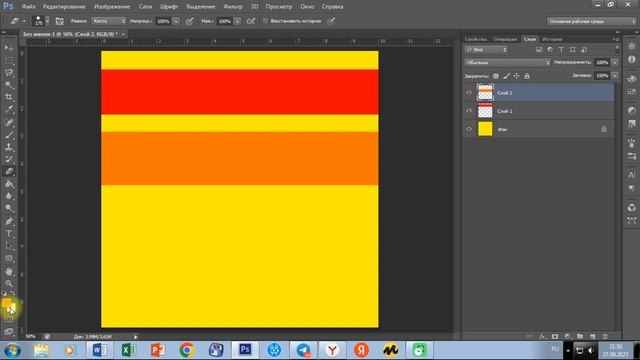Viewport: 640px width, 360px height.
Task: Open eraser flow slider arrow
Action: 237,21
